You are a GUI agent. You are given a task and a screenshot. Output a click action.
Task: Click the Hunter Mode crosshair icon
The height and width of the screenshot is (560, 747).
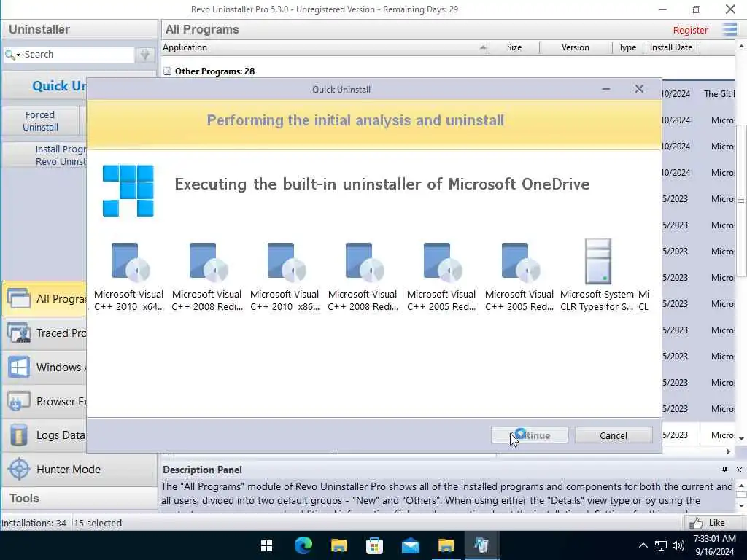[x=20, y=469]
